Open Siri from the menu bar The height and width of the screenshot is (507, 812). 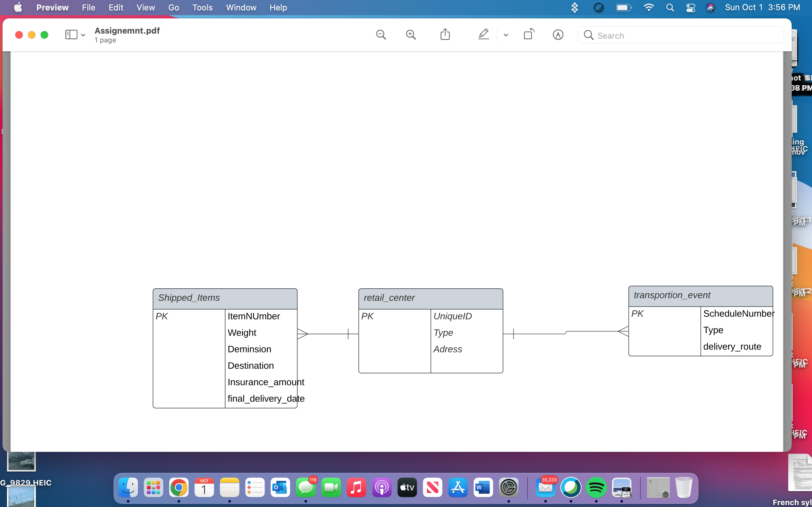(x=711, y=7)
